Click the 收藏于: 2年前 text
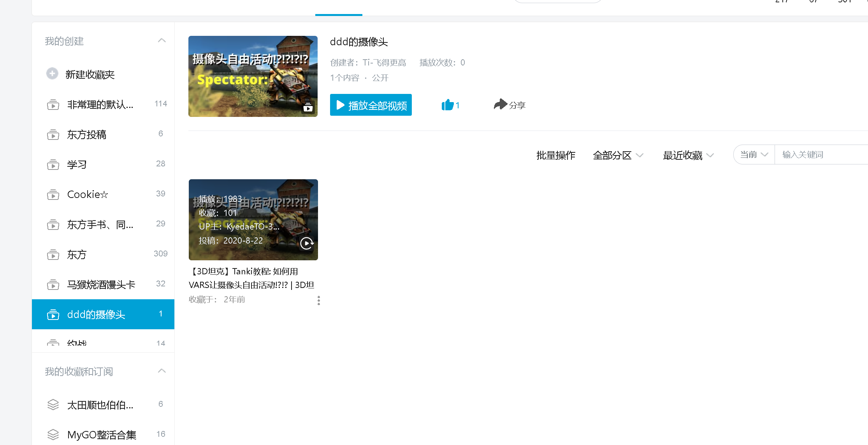This screenshot has width=868, height=445. [217, 299]
